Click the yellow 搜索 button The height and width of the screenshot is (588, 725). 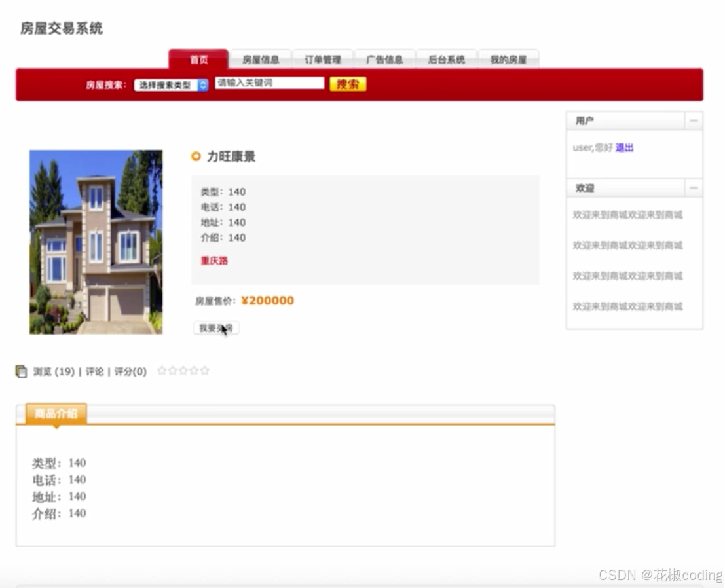click(x=348, y=84)
